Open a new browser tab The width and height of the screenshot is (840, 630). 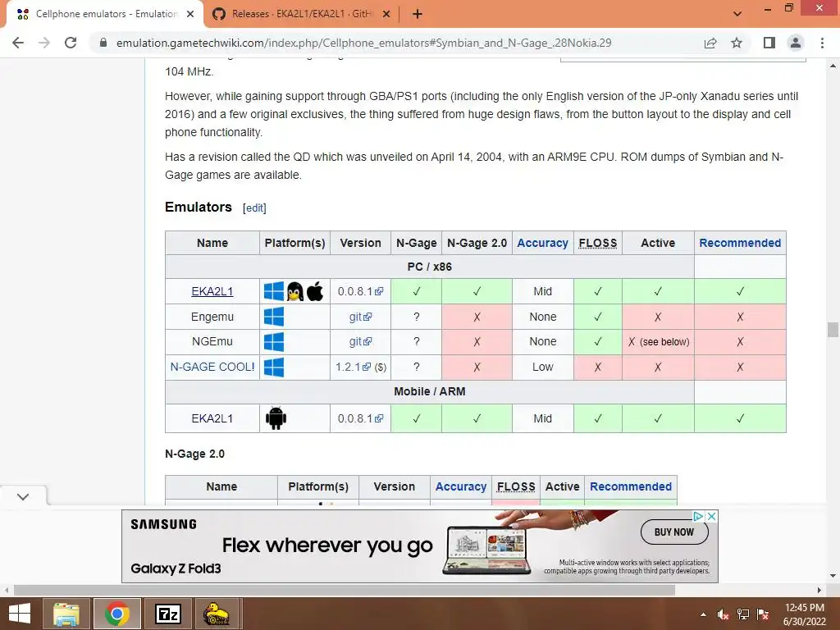pyautogui.click(x=418, y=15)
